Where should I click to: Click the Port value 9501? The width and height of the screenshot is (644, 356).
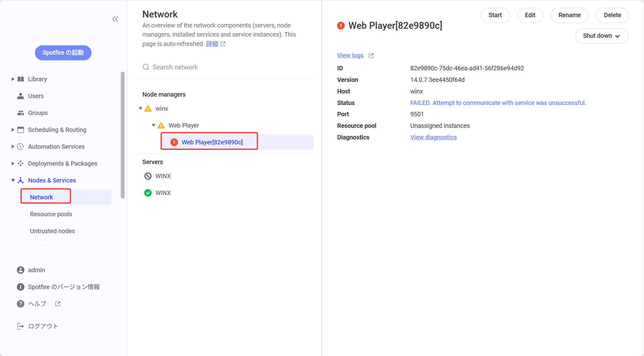click(x=417, y=114)
